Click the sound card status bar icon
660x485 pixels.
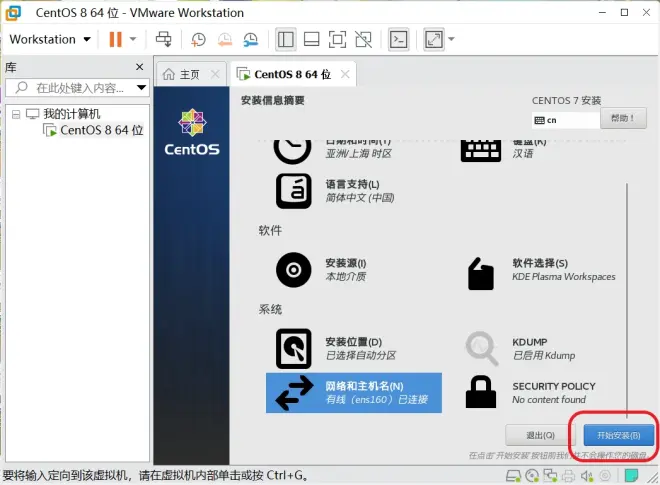587,476
